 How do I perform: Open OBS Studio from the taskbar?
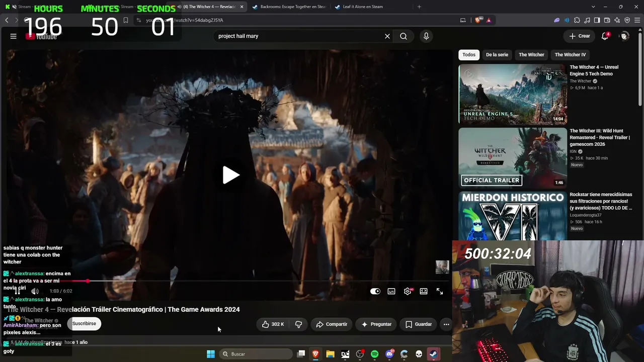(x=360, y=354)
